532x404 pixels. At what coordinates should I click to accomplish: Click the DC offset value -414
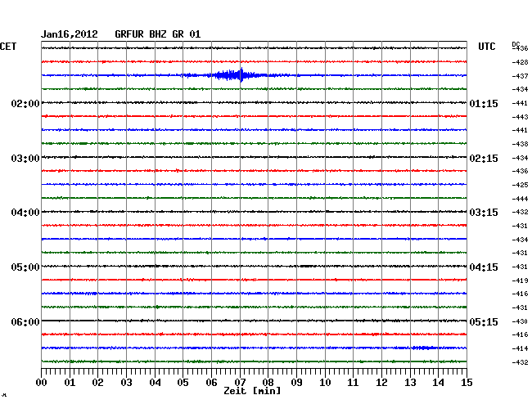click(520, 348)
